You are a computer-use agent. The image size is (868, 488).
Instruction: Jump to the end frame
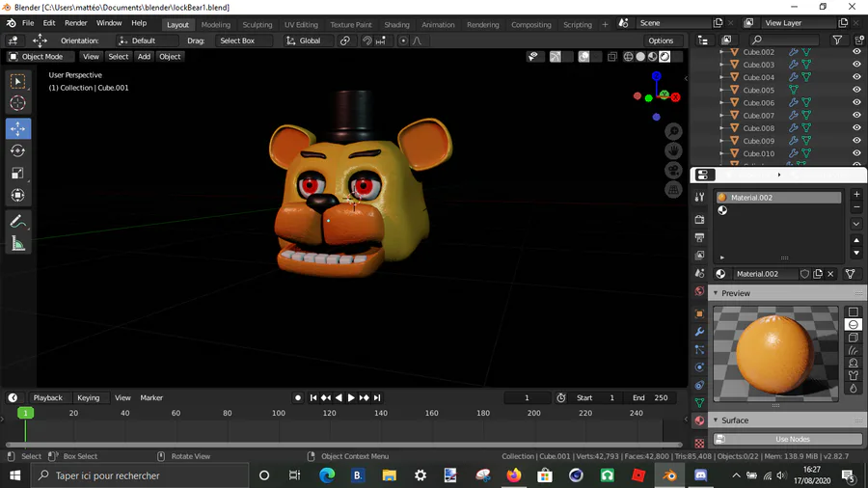[377, 397]
